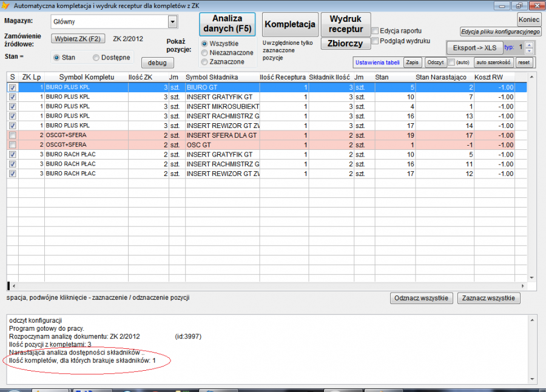Viewport: 546px width, 392px height.
Task: Select Wszystkie radio option
Action: point(205,44)
